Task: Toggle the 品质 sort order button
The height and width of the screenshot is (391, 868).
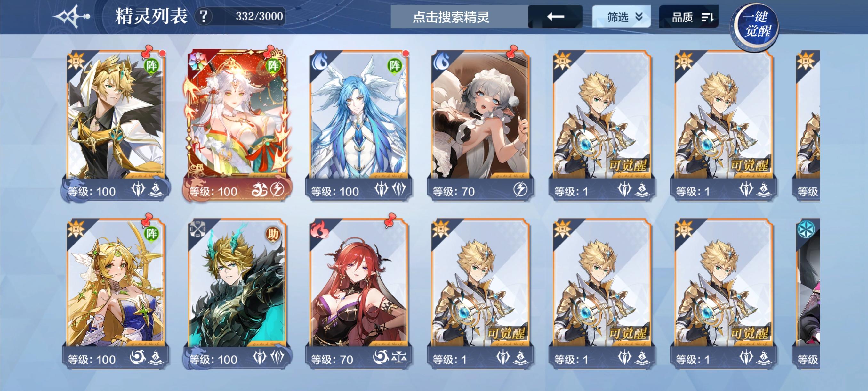Action: pos(689,17)
